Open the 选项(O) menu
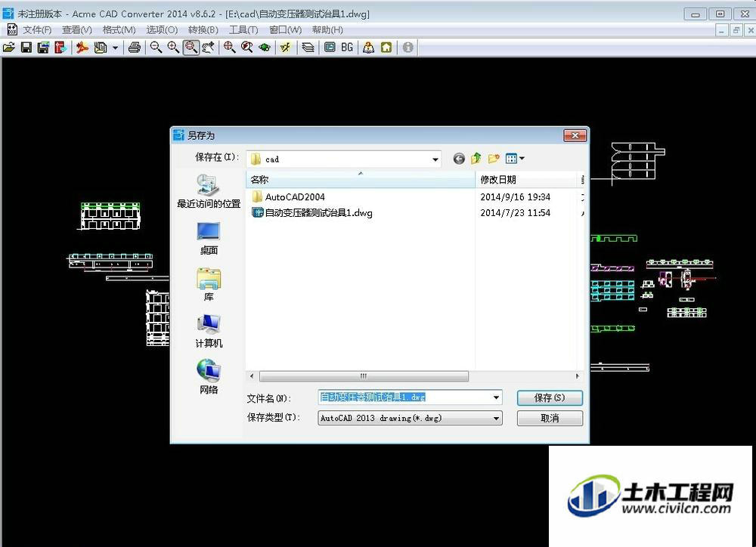The height and width of the screenshot is (547, 756). click(162, 30)
